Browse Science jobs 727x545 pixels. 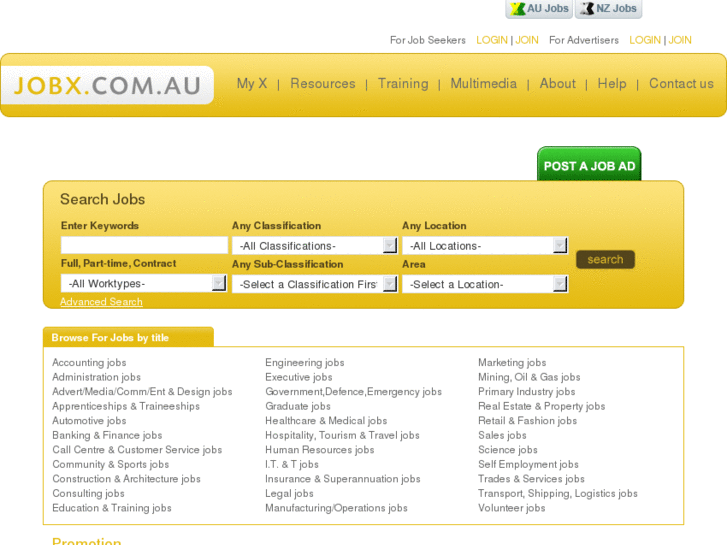click(x=508, y=450)
